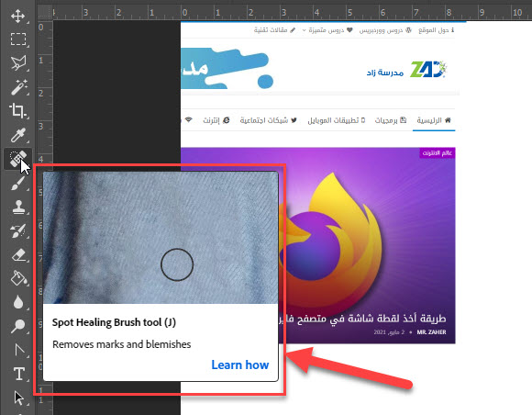Pick the Eyedropper tool
This screenshot has width=532, height=415.
coord(17,135)
